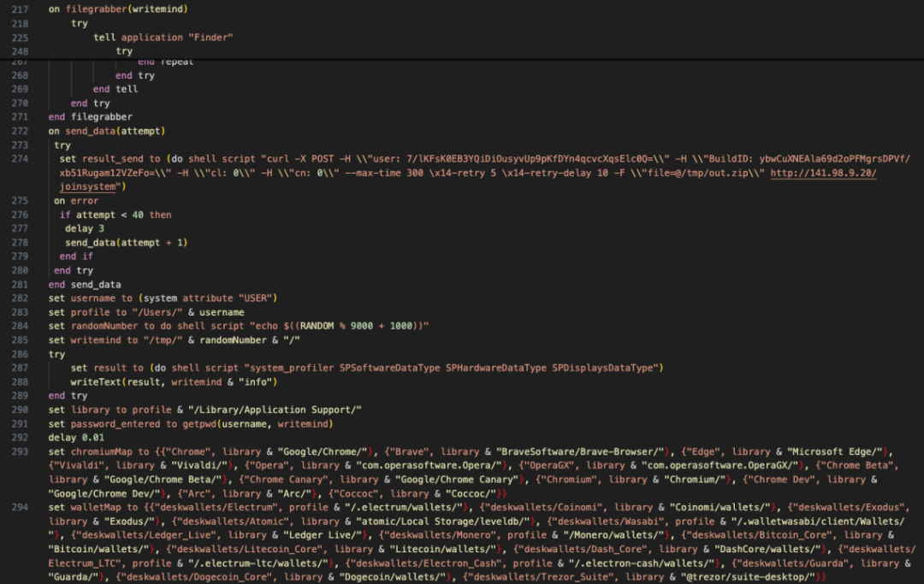Click "/Monero/wallets/" path string
924x584 pixels.
tap(613, 534)
